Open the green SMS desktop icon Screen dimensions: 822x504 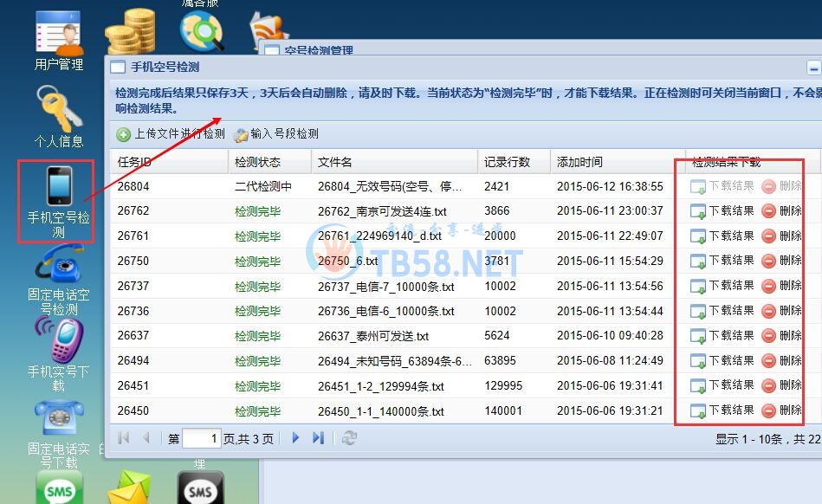[59, 488]
